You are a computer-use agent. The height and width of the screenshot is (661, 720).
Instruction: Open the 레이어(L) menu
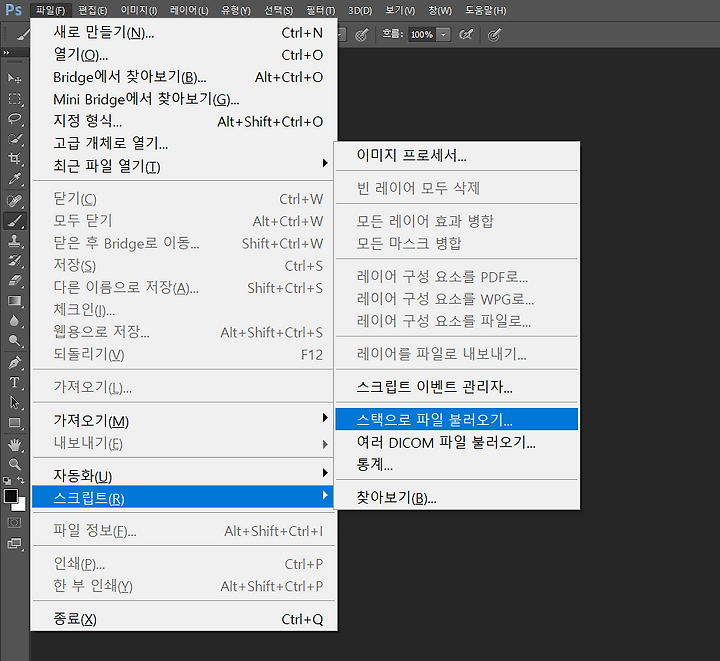(189, 10)
